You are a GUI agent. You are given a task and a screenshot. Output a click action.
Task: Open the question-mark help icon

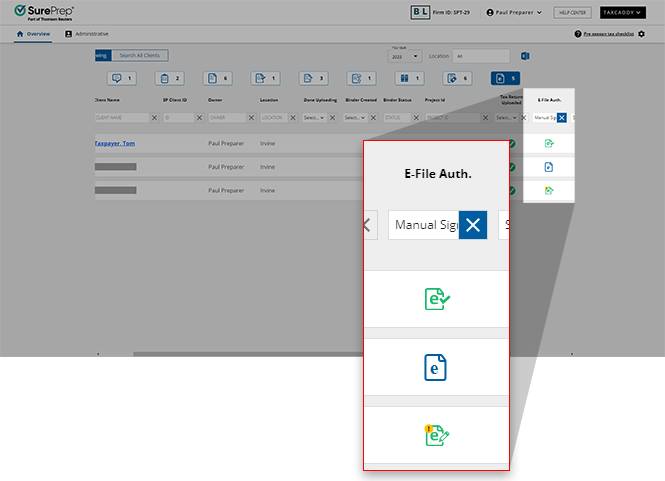click(578, 34)
